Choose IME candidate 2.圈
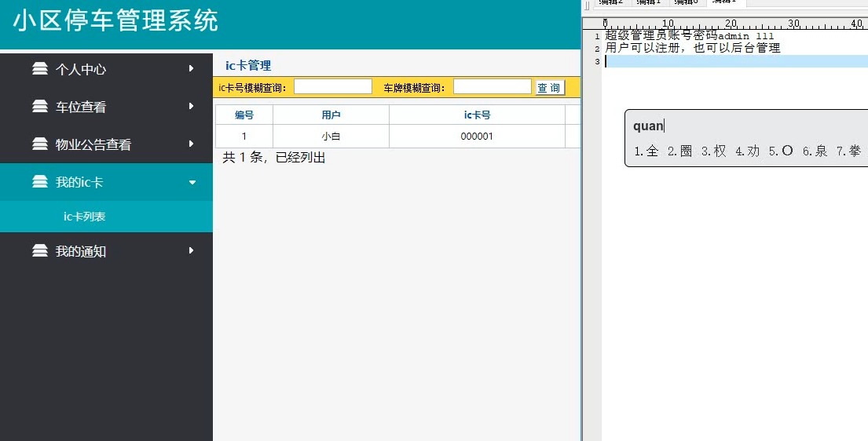Screen dimensions: 868x441 pos(679,151)
